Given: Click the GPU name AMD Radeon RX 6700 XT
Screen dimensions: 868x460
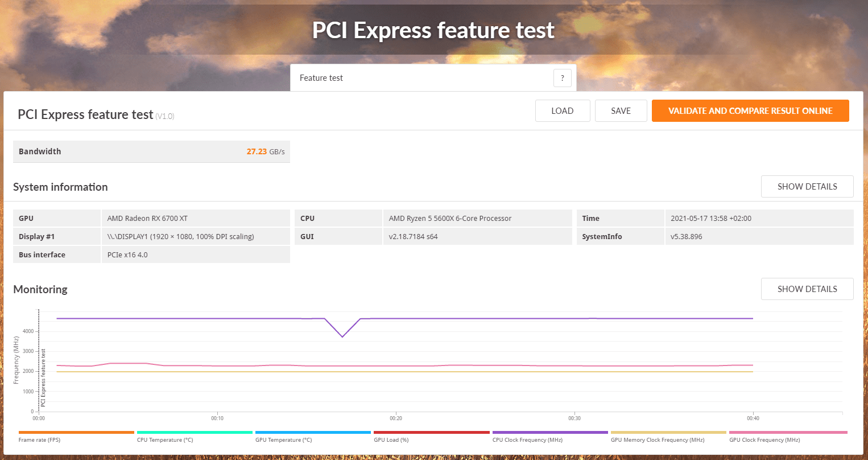Looking at the screenshot, I should coord(147,219).
